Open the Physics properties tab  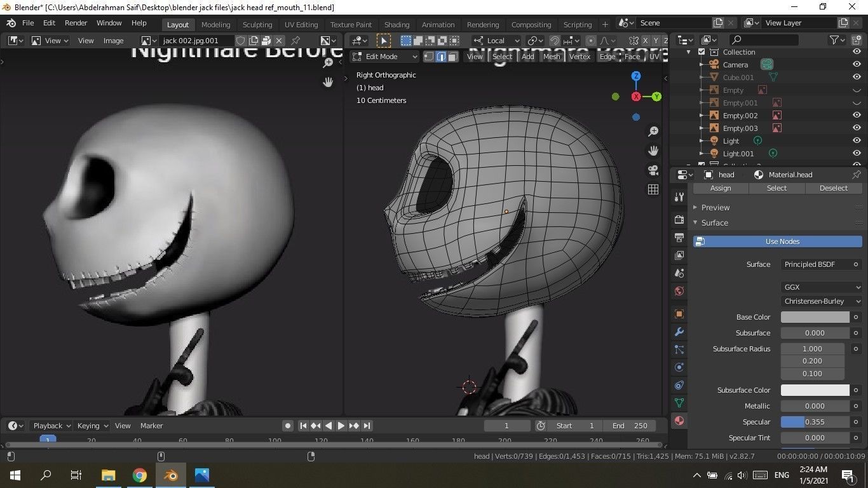click(x=679, y=367)
